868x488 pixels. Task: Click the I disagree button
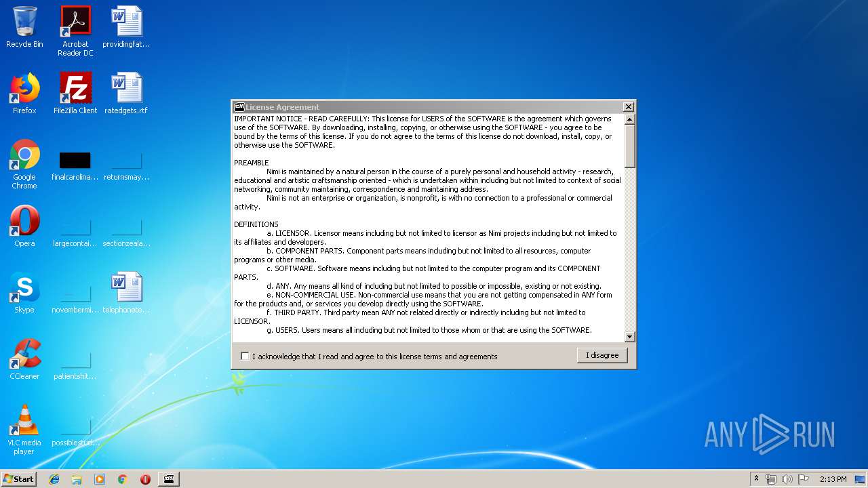pos(602,355)
